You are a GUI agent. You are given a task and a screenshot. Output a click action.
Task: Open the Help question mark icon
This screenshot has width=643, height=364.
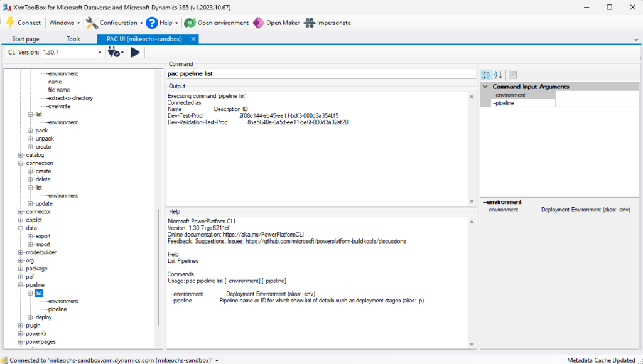pyautogui.click(x=152, y=23)
